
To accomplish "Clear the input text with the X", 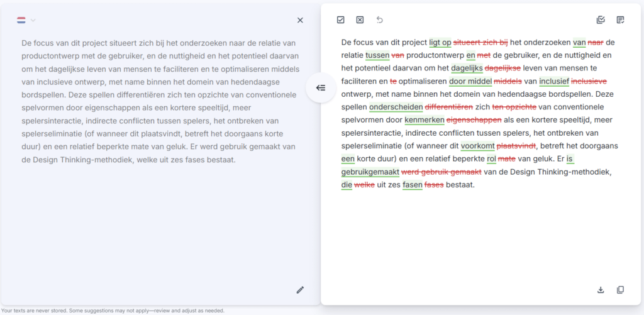I will point(300,20).
